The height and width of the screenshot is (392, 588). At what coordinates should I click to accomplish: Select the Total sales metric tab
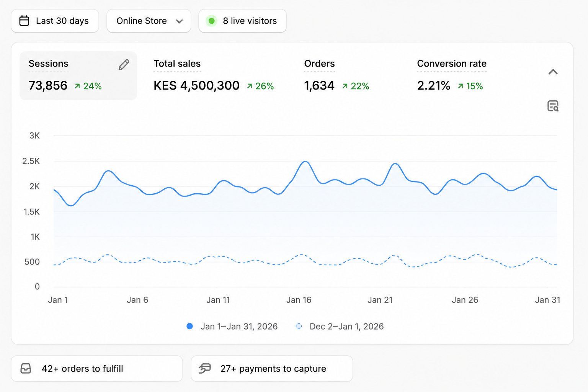(214, 75)
